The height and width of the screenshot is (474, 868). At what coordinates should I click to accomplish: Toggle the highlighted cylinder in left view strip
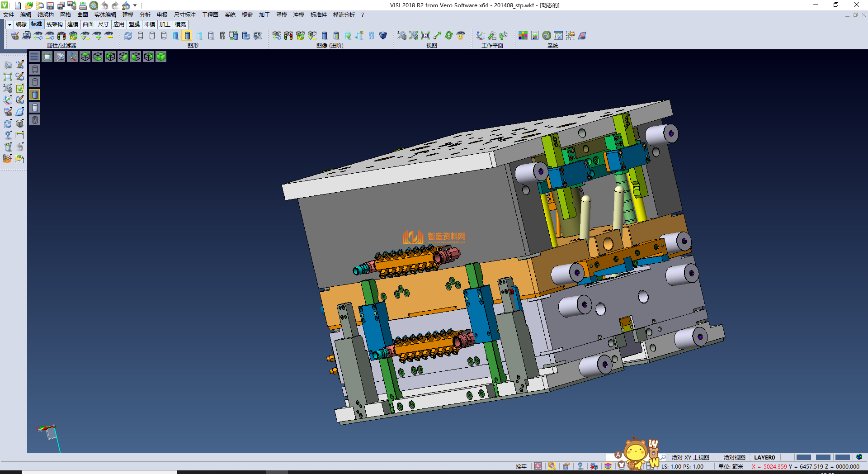pyautogui.click(x=35, y=95)
